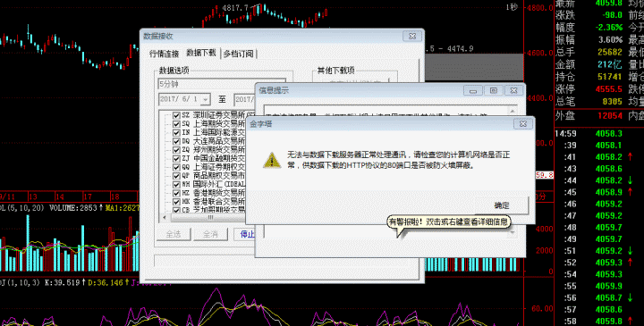Viewport: 644px width, 326px height.
Task: Click the :56 tick price 4058.7
Action: (x=609, y=297)
